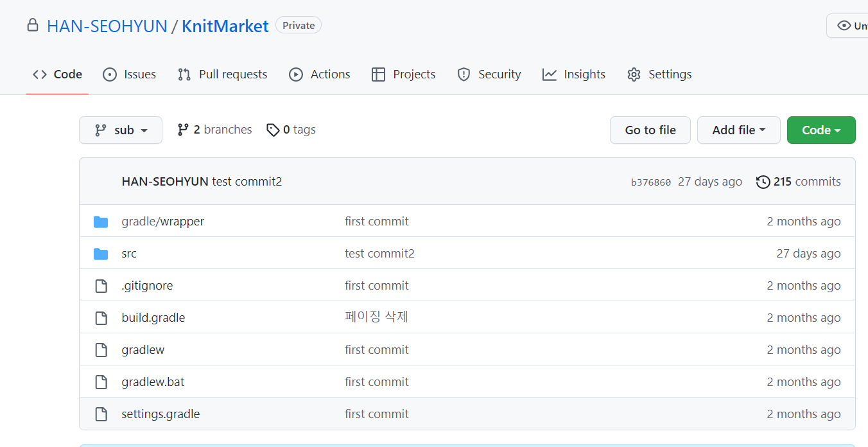The height and width of the screenshot is (447, 868).
Task: Open the Code tab
Action: click(57, 74)
